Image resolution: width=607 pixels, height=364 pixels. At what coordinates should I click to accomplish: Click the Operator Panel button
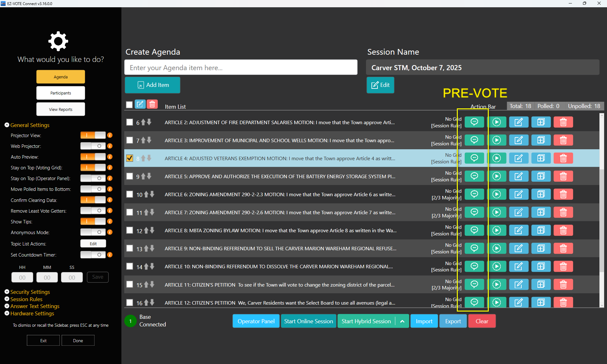click(x=256, y=321)
